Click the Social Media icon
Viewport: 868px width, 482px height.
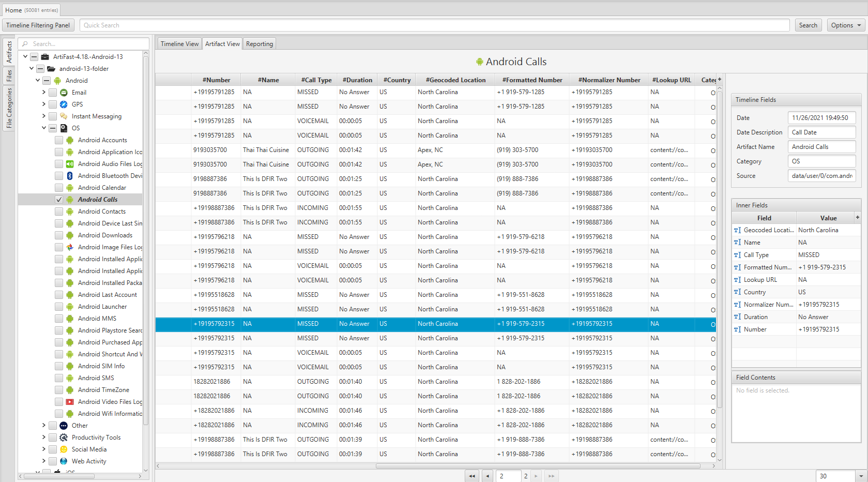[x=64, y=449]
